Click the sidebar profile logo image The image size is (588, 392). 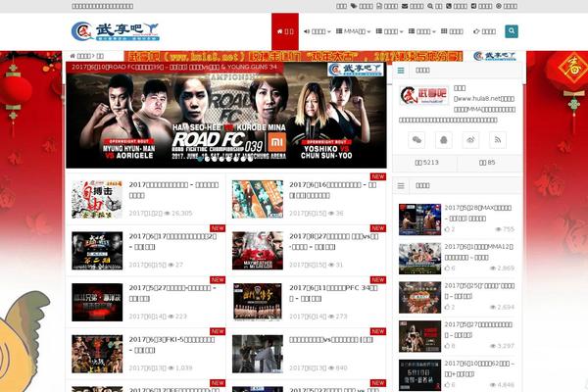point(423,95)
